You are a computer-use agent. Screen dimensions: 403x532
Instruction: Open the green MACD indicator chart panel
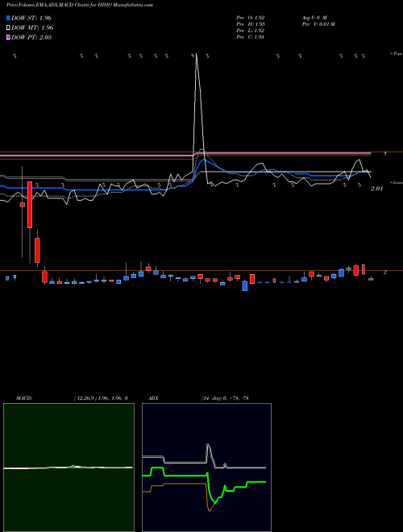(69, 468)
